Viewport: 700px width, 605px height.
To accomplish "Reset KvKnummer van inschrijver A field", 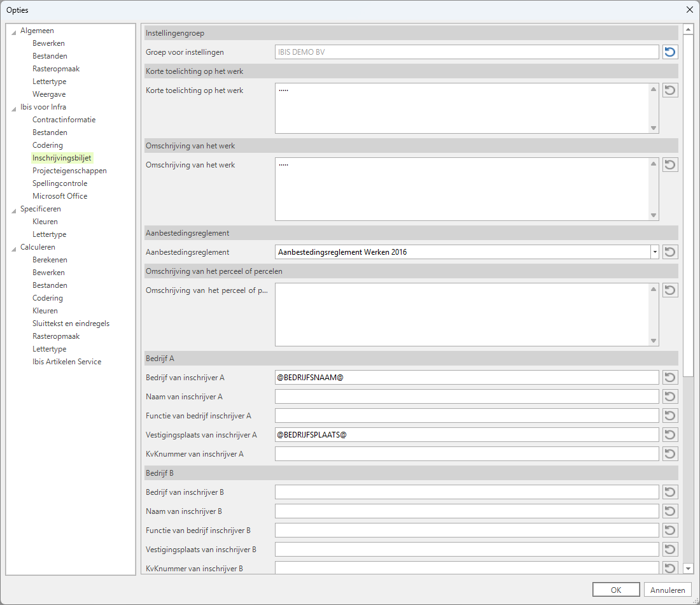I will click(x=670, y=454).
